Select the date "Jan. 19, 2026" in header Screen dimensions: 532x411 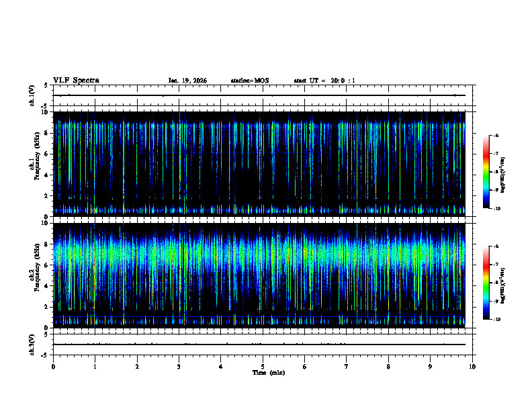[187, 81]
